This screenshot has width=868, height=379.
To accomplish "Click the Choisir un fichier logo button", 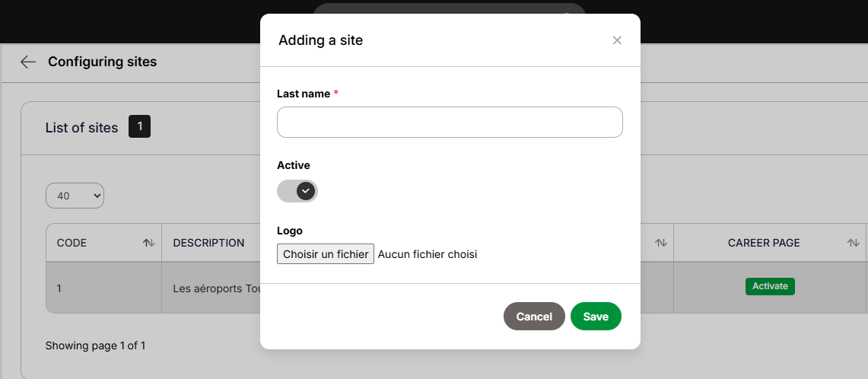I will (x=326, y=253).
